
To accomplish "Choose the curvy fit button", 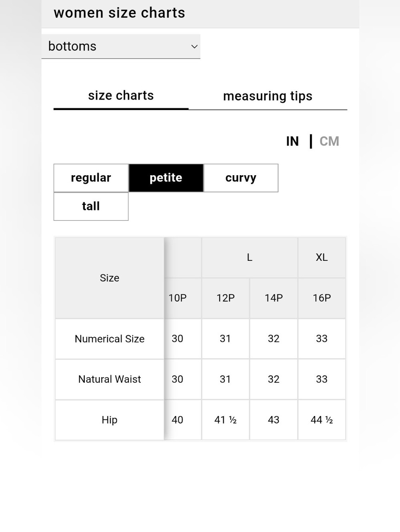I will [241, 178].
